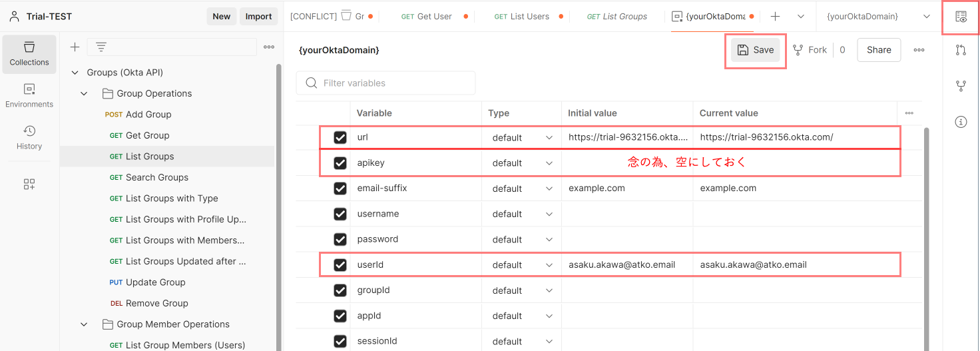Collapse the Group Operations folder
980x351 pixels.
[84, 94]
